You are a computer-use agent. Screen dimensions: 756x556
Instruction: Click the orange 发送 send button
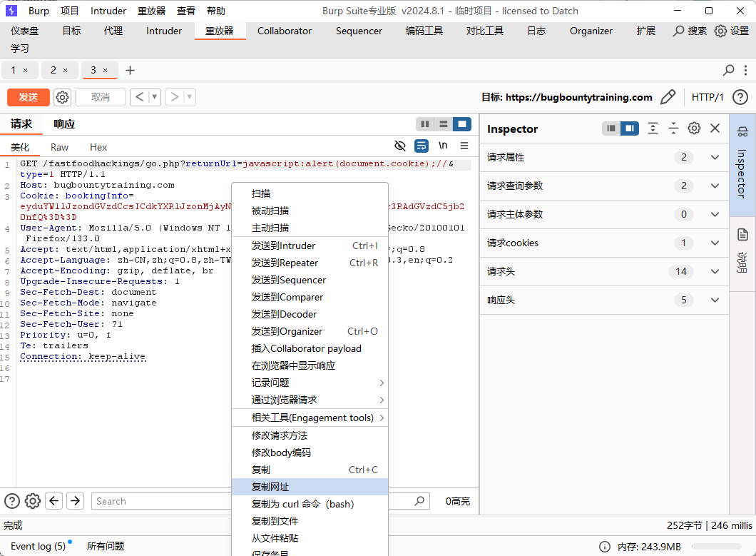click(x=28, y=97)
